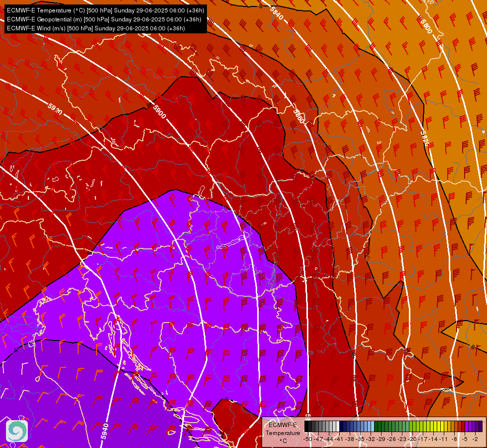This screenshot has width=487, height=448.
Task: Click the swirl logo icon on the map
Action: [x=17, y=431]
